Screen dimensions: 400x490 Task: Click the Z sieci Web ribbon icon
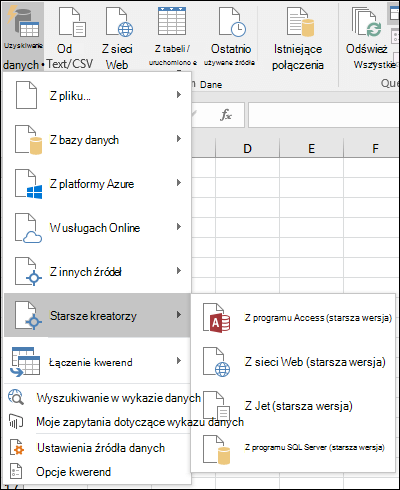[x=119, y=22]
